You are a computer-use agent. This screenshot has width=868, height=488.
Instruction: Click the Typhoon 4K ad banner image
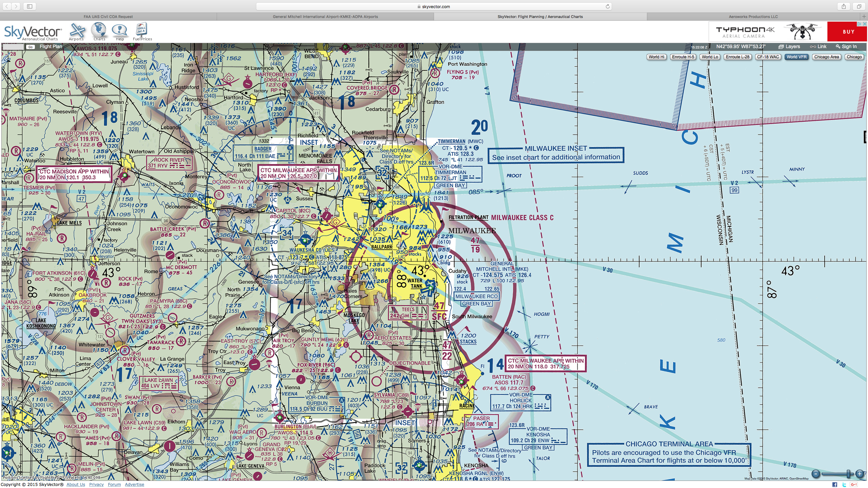pyautogui.click(x=768, y=32)
